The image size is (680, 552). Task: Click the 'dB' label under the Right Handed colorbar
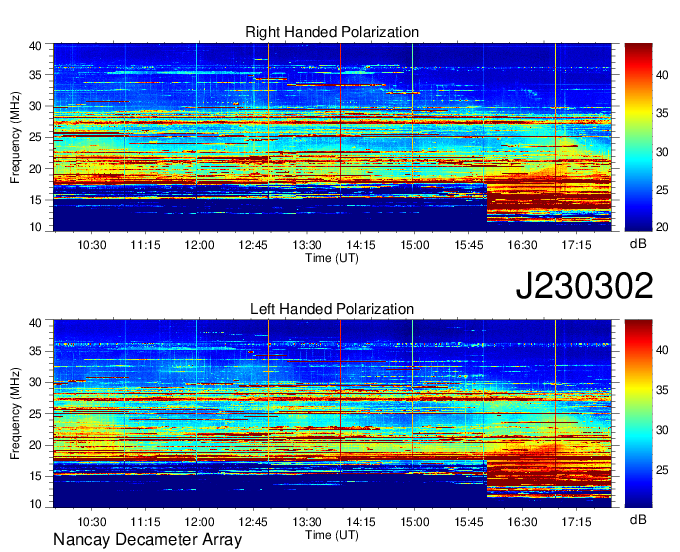coord(638,244)
